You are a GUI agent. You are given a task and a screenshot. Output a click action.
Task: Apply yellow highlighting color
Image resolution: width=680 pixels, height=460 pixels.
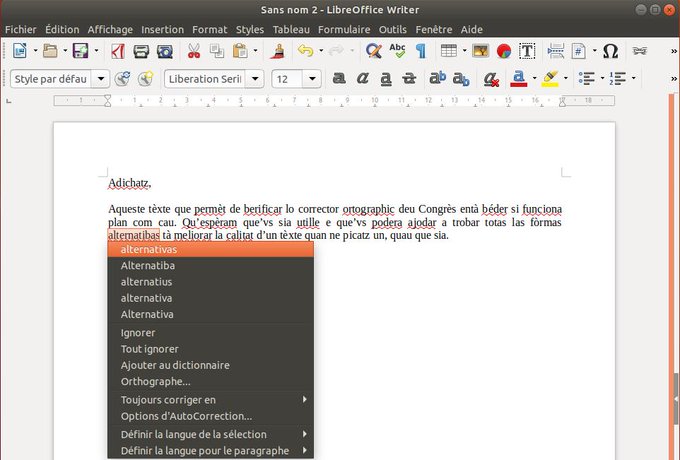pyautogui.click(x=550, y=79)
